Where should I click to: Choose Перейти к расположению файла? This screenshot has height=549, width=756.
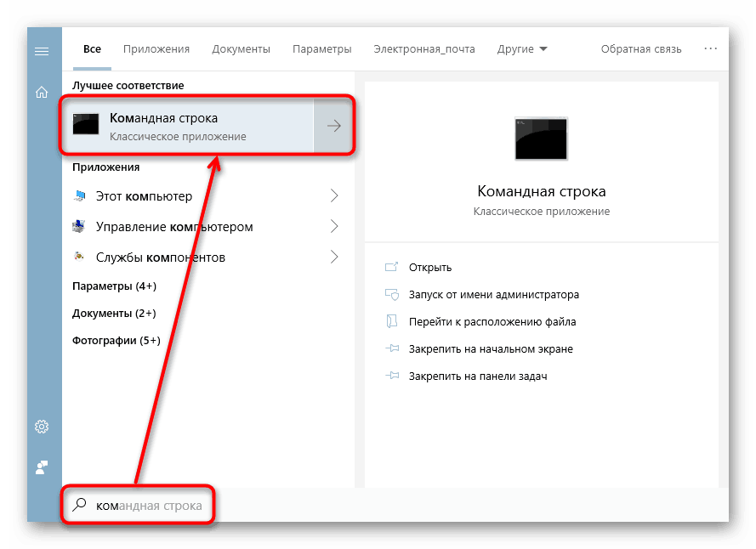tap(492, 321)
